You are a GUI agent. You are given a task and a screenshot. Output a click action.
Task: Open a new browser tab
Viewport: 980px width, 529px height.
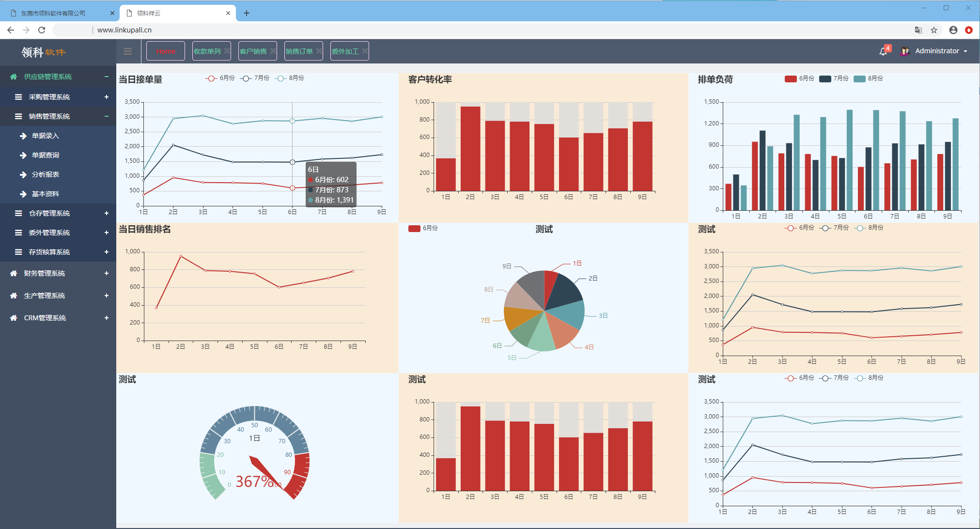(x=247, y=13)
